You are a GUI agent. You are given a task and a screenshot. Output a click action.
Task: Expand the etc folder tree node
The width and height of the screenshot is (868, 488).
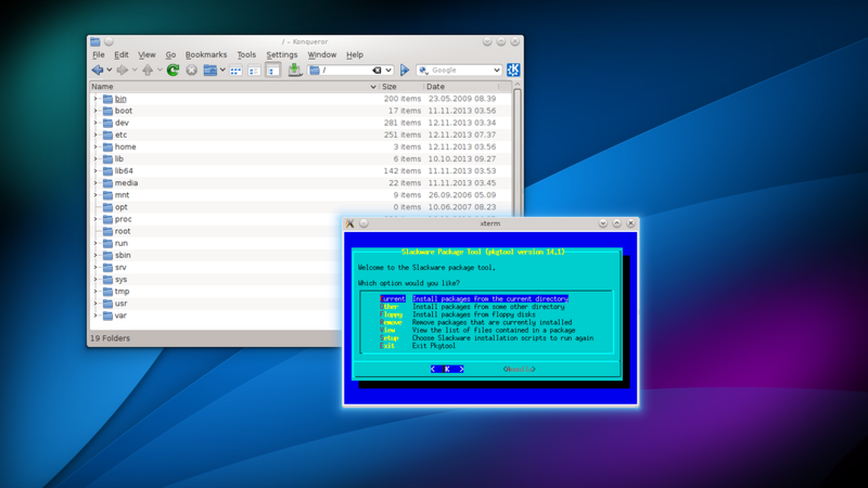coord(95,135)
